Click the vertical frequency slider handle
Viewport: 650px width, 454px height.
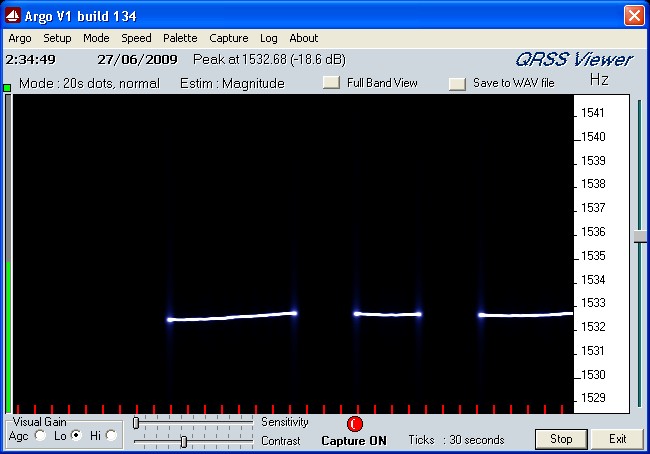click(x=640, y=236)
